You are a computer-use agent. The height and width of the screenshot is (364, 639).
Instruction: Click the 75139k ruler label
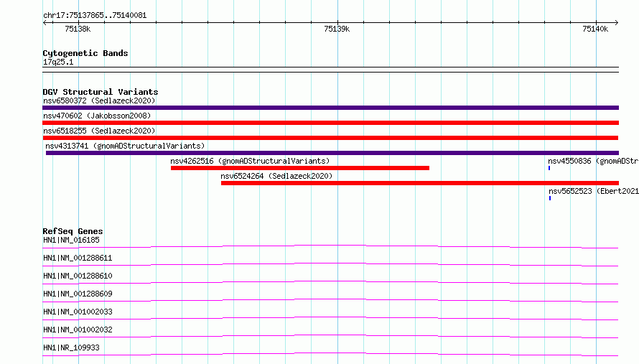337,29
